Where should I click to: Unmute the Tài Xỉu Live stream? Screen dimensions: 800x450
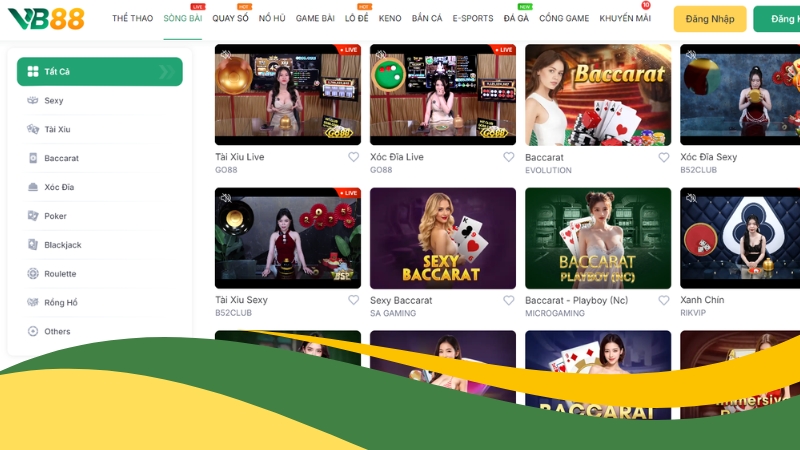click(226, 55)
